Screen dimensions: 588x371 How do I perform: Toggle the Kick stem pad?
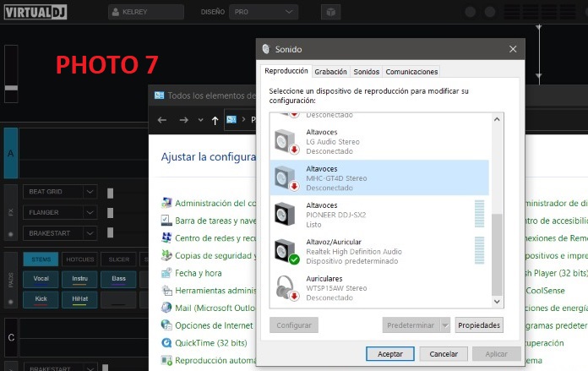tap(41, 299)
